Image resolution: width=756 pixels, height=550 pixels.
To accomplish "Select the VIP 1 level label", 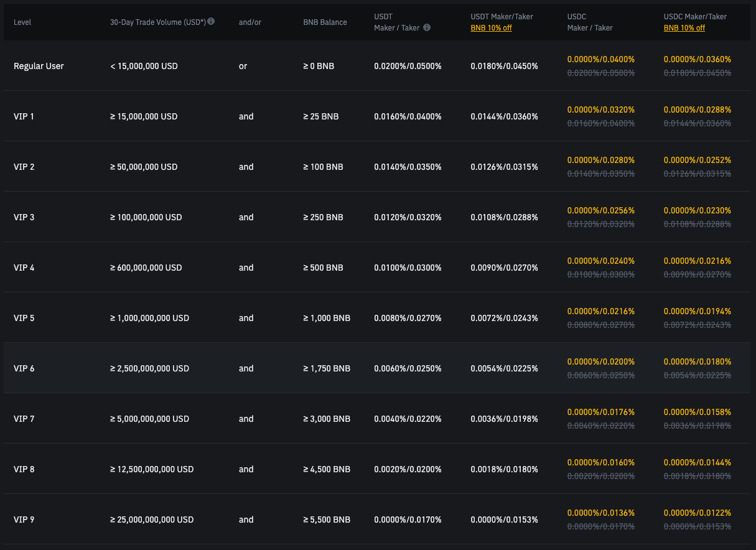I will [x=24, y=116].
